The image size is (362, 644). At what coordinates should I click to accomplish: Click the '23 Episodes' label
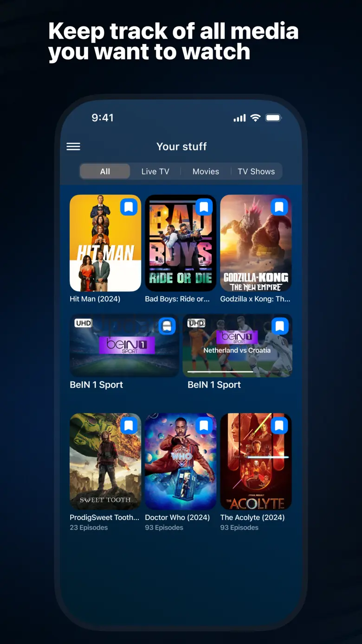[89, 527]
